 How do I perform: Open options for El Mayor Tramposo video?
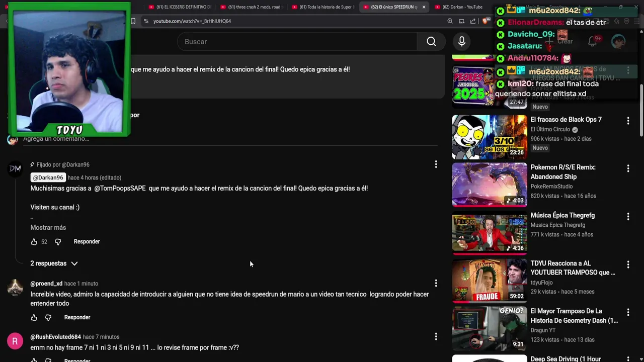[628, 312]
